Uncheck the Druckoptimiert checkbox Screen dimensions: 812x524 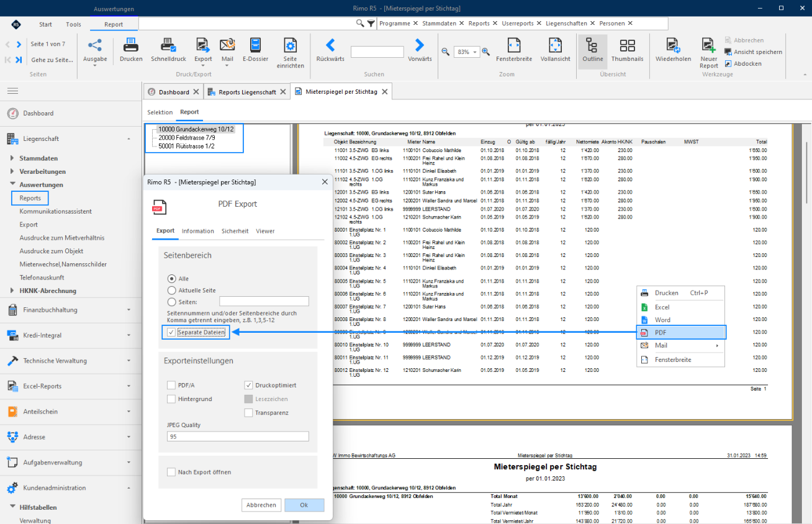248,385
